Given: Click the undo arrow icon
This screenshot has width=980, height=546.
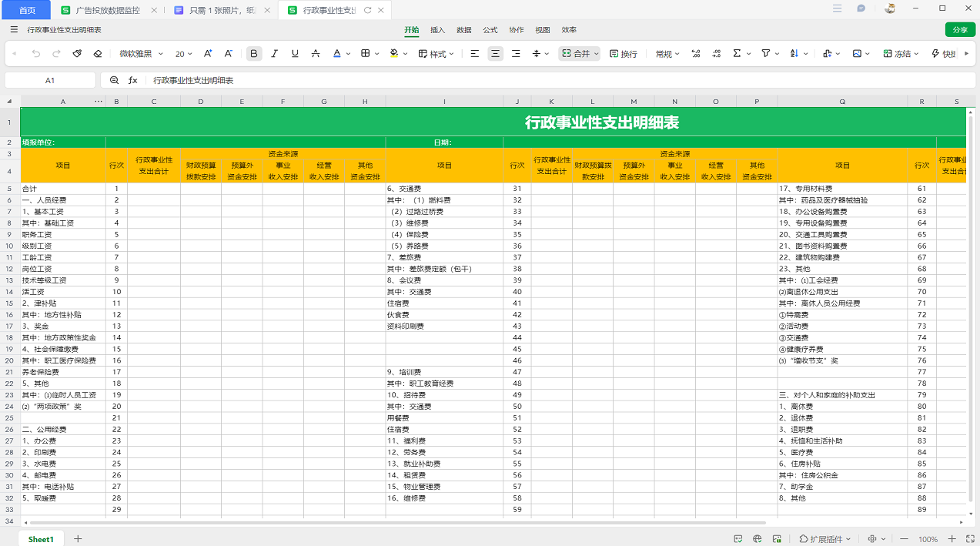Looking at the screenshot, I should (35, 54).
